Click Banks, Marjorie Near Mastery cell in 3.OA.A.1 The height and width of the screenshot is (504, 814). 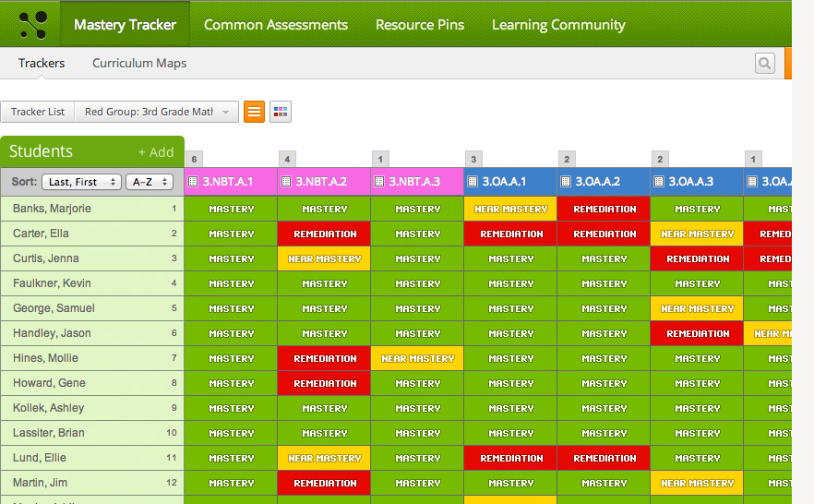[x=510, y=209]
